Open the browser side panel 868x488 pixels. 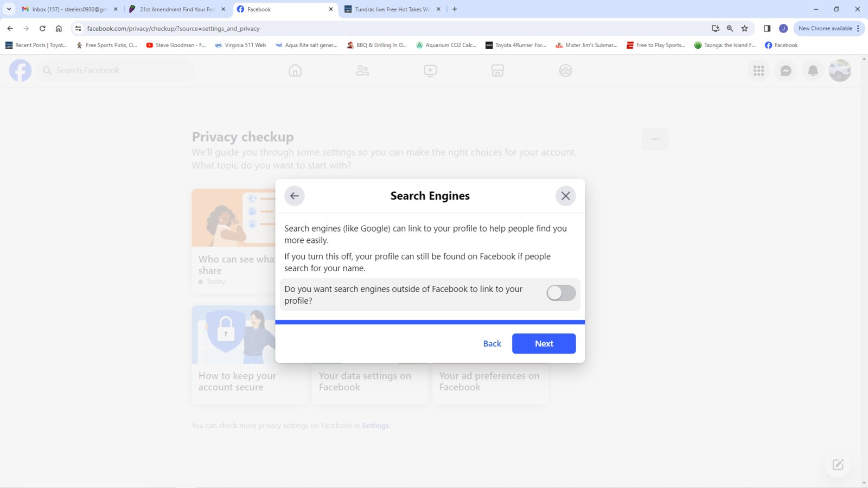767,28
